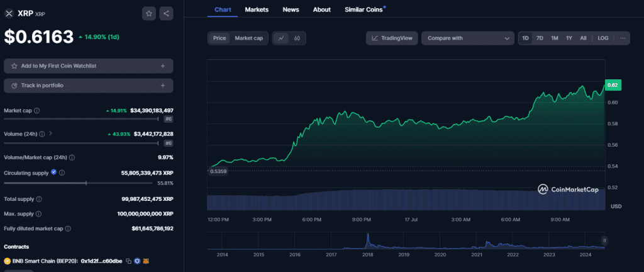644x272 pixels.
Task: Star XRP as a favorite
Action: coord(149,13)
